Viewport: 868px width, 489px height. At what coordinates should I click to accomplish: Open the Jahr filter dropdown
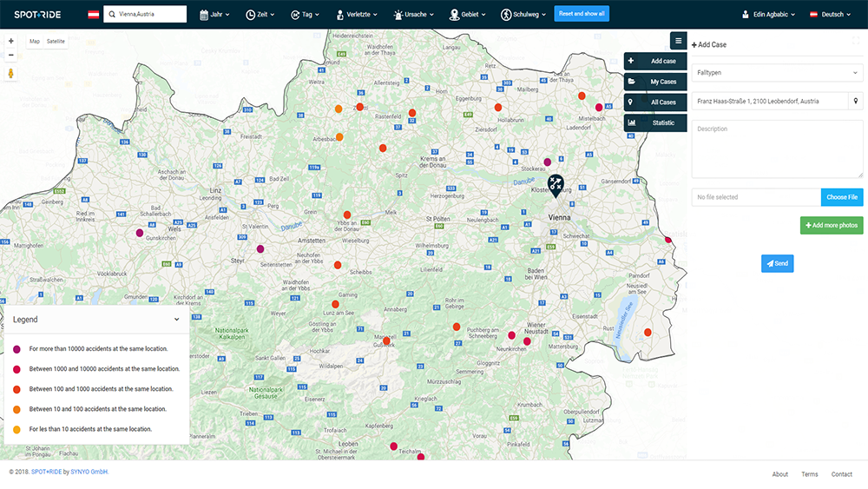point(214,15)
